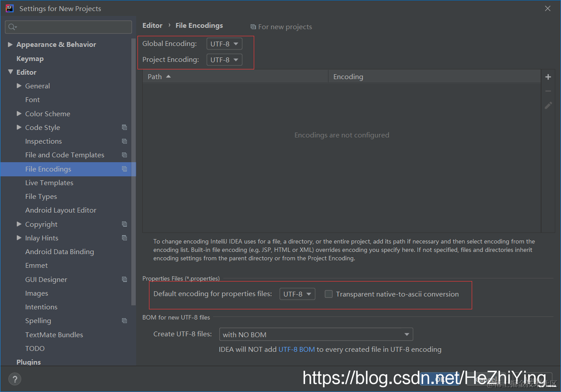The image size is (561, 392).
Task: Click the settings tree vertical scrollbar
Action: click(134, 172)
